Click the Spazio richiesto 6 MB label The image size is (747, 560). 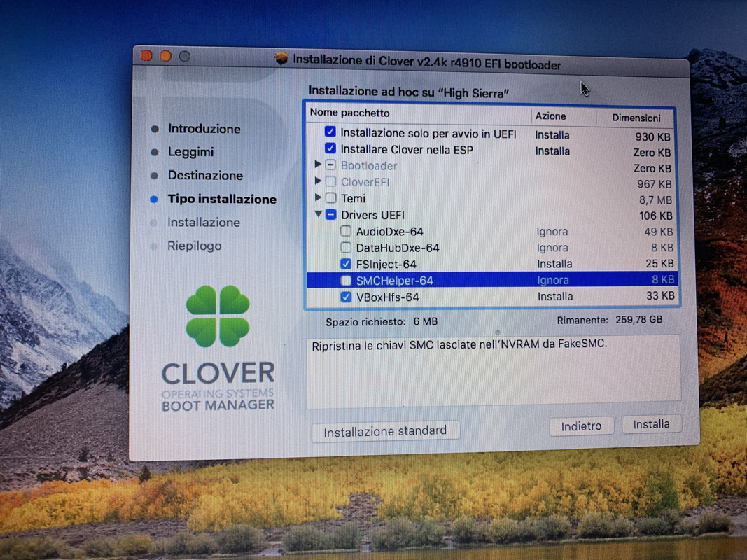(382, 322)
